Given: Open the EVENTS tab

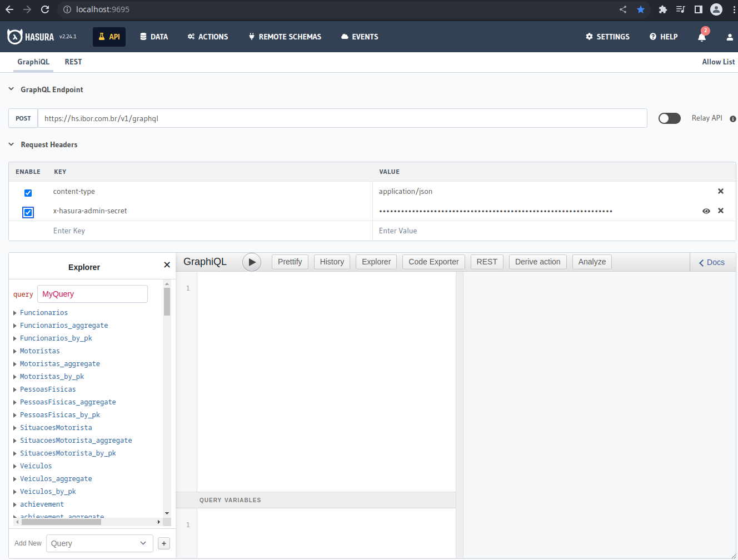Looking at the screenshot, I should (360, 37).
